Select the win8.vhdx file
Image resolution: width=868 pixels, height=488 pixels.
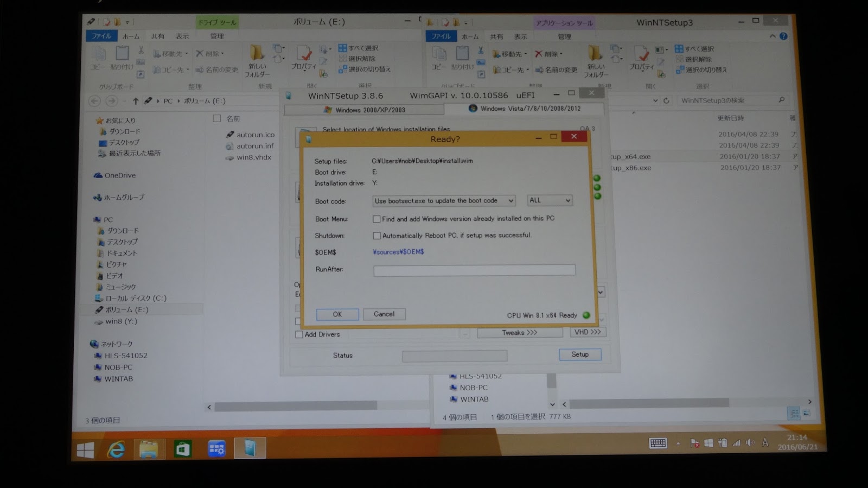pos(248,157)
